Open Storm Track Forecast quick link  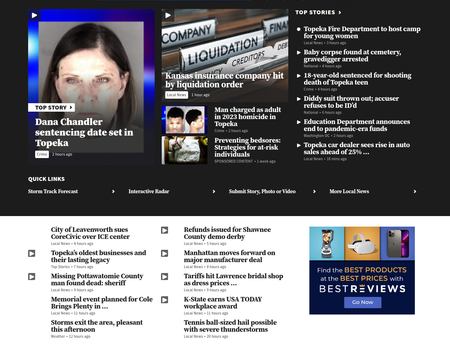(x=53, y=191)
